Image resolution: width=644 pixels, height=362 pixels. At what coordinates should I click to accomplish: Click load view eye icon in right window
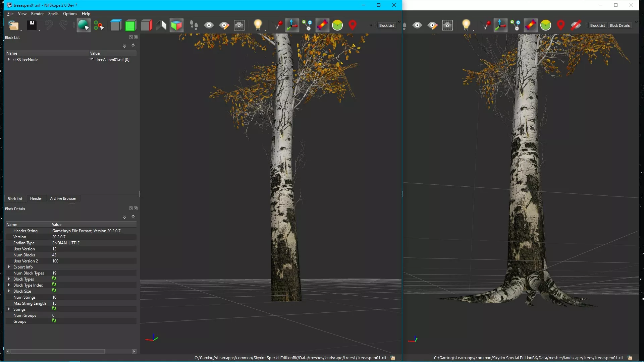point(417,25)
